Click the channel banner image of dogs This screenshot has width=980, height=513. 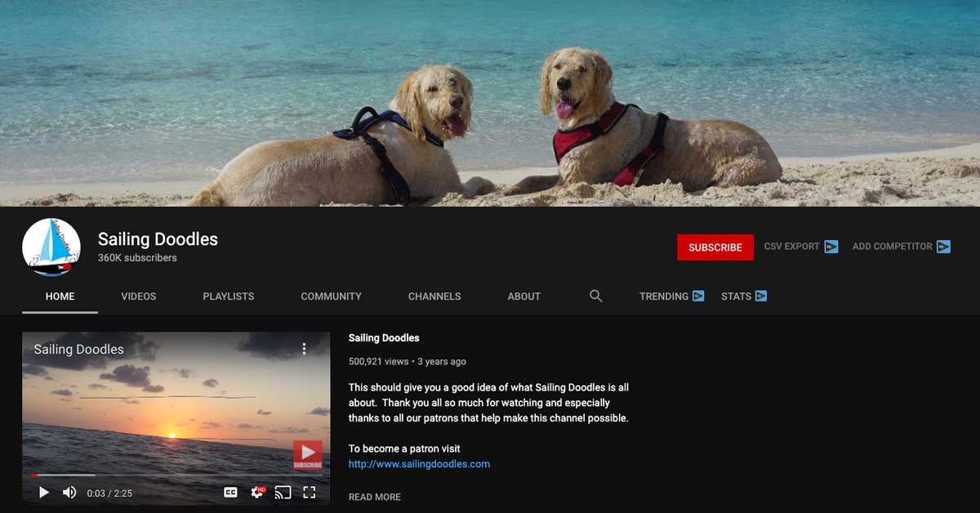(490, 103)
